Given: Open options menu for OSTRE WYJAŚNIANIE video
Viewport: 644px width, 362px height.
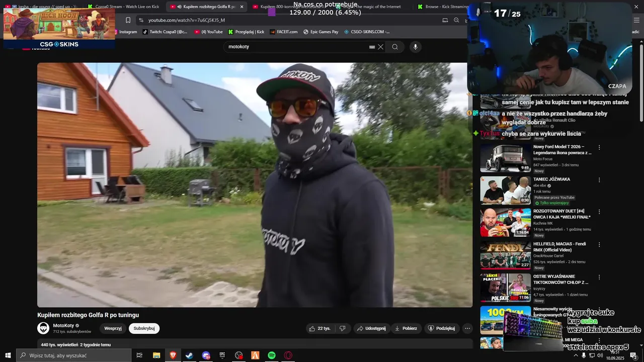Looking at the screenshot, I should tap(599, 277).
